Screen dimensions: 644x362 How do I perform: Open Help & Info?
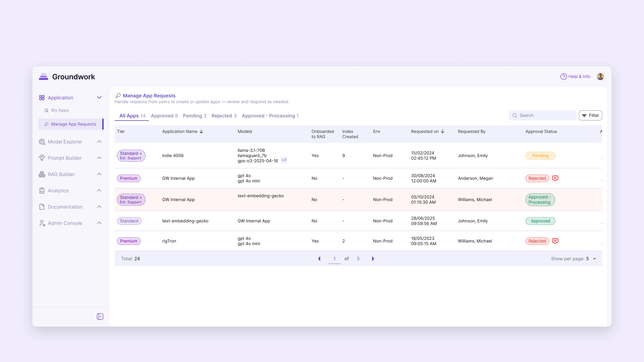[575, 76]
